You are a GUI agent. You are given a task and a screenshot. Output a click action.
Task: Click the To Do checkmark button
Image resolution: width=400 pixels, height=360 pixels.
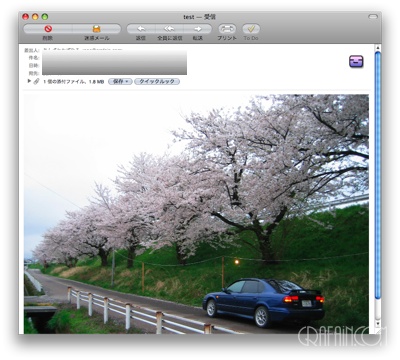click(x=251, y=29)
